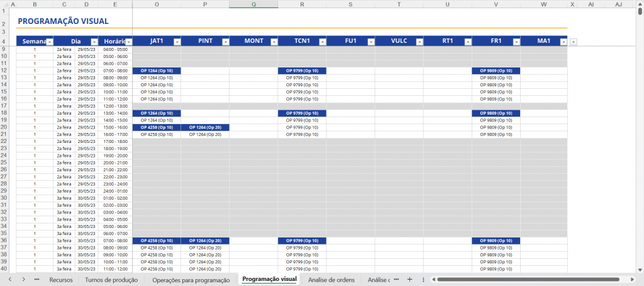
Task: Switch to the Recursos sheet tab
Action: point(61,279)
